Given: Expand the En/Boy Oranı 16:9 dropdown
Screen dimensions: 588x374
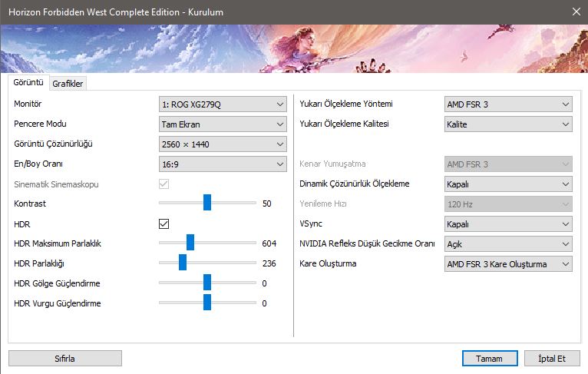Looking at the screenshot, I should click(x=223, y=164).
